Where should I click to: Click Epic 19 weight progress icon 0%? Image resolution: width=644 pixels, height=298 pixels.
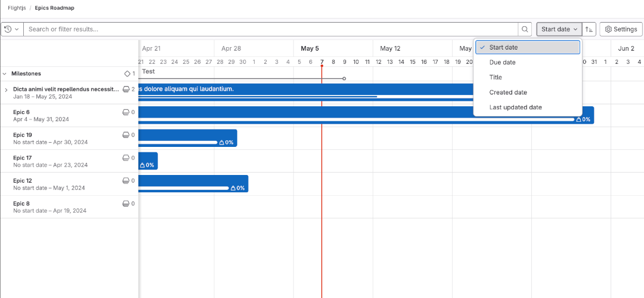coord(221,142)
